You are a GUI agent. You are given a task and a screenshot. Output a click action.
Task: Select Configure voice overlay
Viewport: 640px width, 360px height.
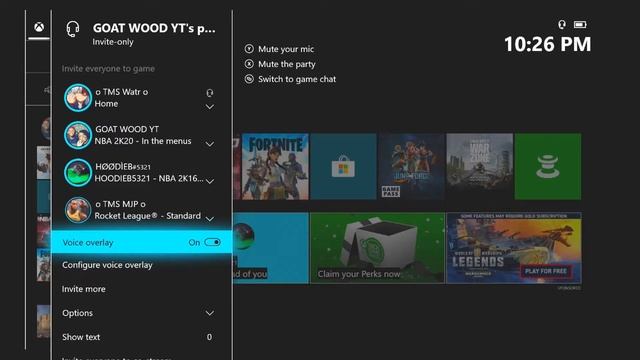(107, 265)
